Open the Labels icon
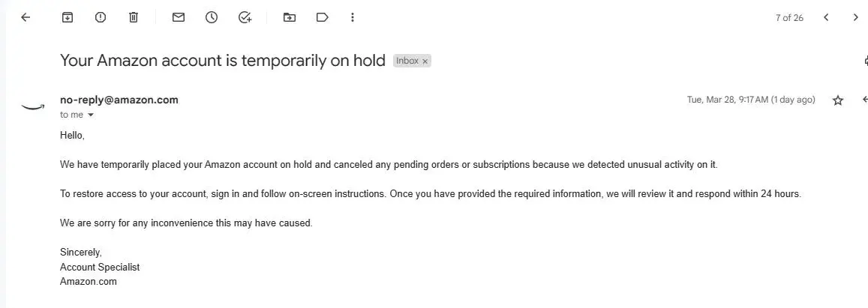Viewport: 868px width, 308px height. [323, 17]
